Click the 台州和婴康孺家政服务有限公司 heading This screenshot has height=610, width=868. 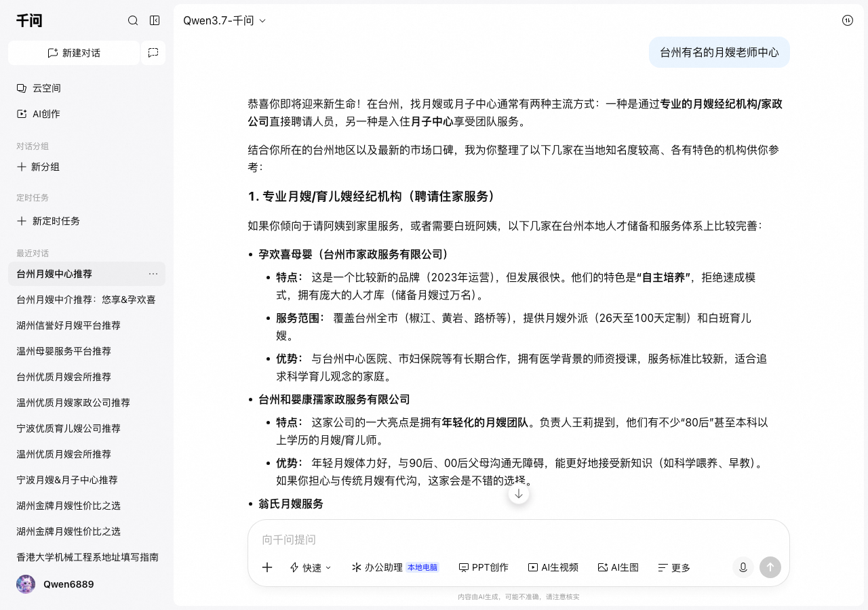tap(334, 400)
